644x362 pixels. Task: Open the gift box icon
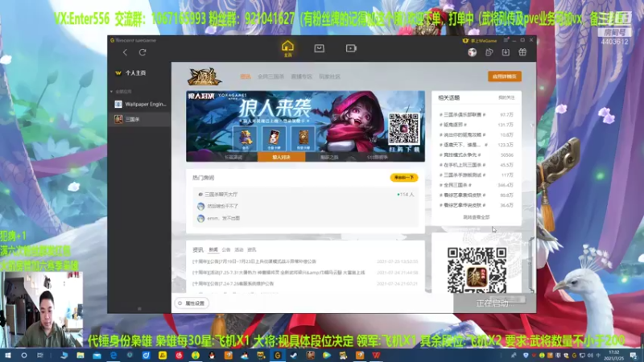click(x=522, y=52)
